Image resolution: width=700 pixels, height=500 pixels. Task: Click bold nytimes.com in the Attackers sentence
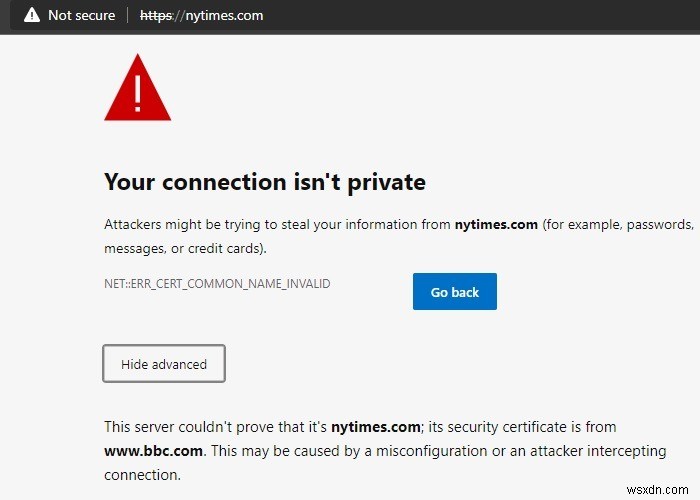(496, 225)
